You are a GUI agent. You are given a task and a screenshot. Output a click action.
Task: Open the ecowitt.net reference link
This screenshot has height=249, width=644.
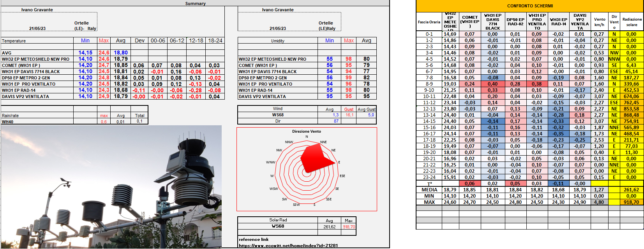tap(288, 245)
